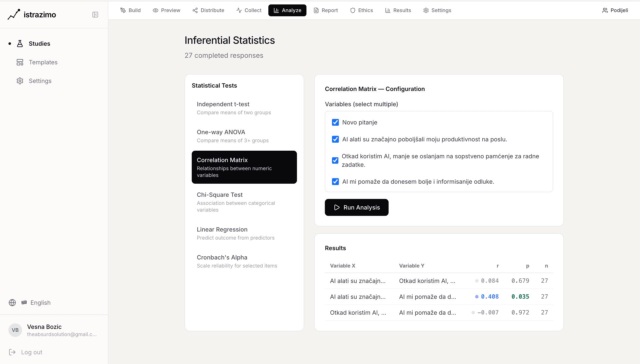Choose the Cronbach's Alpha test
Image resolution: width=640 pixels, height=364 pixels.
pos(244,261)
